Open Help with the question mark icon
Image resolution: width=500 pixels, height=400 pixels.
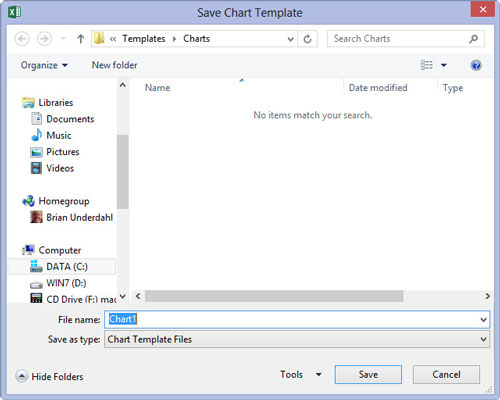476,65
